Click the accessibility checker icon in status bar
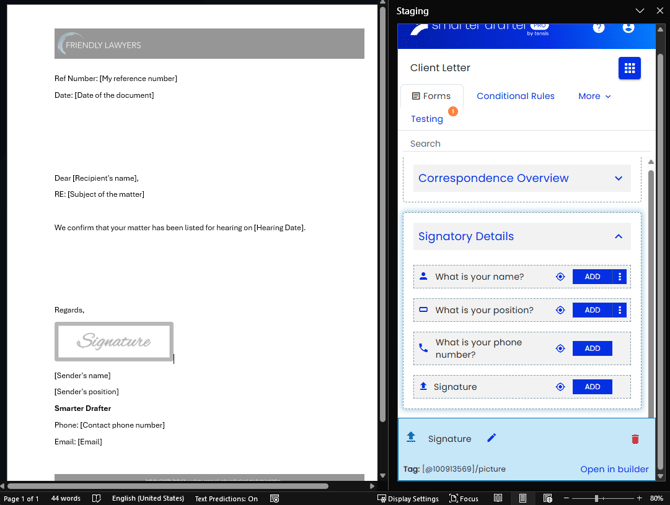670x505 pixels. point(274,499)
